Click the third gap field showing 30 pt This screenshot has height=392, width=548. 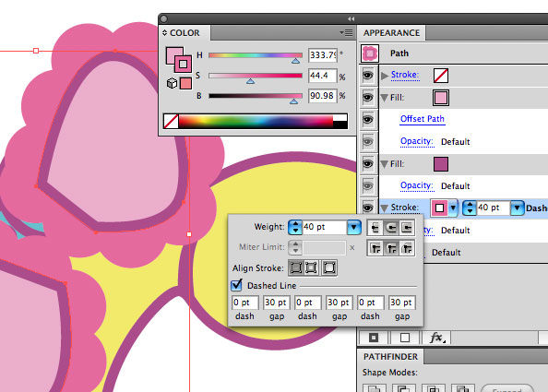point(402,303)
